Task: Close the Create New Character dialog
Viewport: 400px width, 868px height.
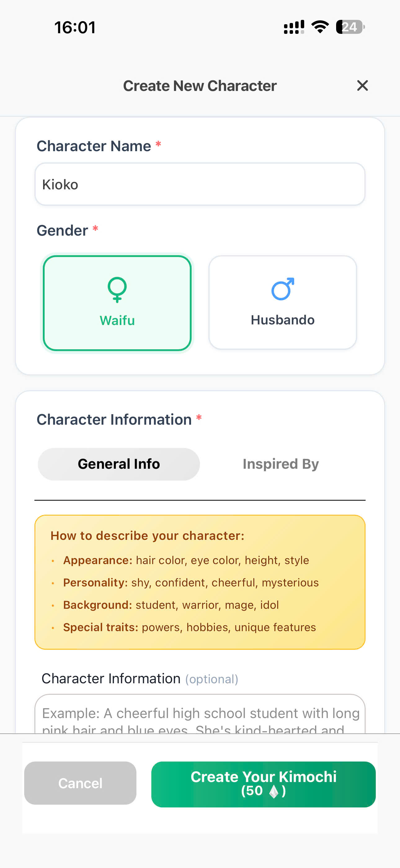Action: [x=362, y=86]
